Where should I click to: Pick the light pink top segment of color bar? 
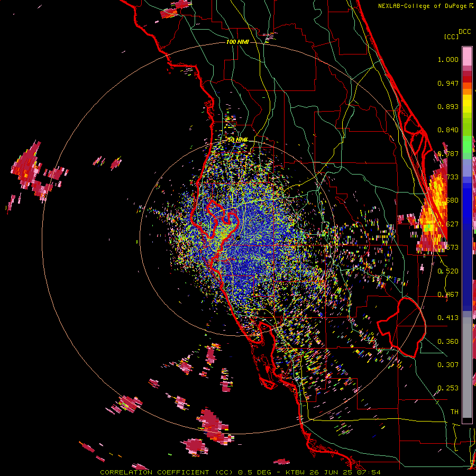coord(467,57)
